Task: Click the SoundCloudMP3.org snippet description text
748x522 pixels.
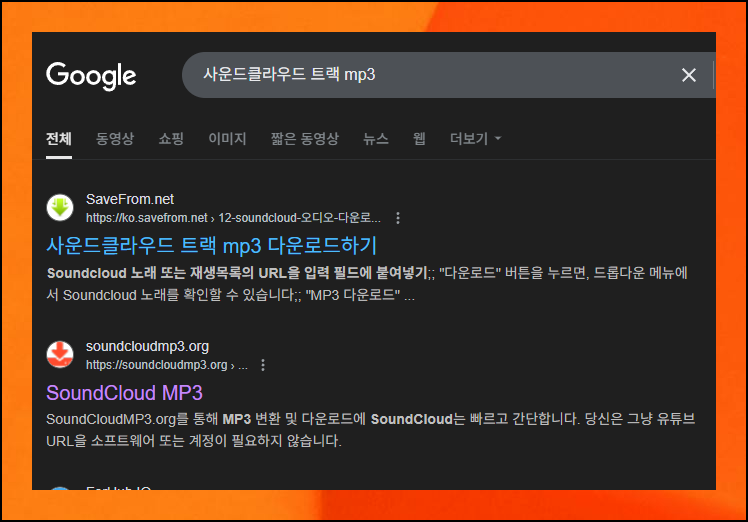Action: 371,430
